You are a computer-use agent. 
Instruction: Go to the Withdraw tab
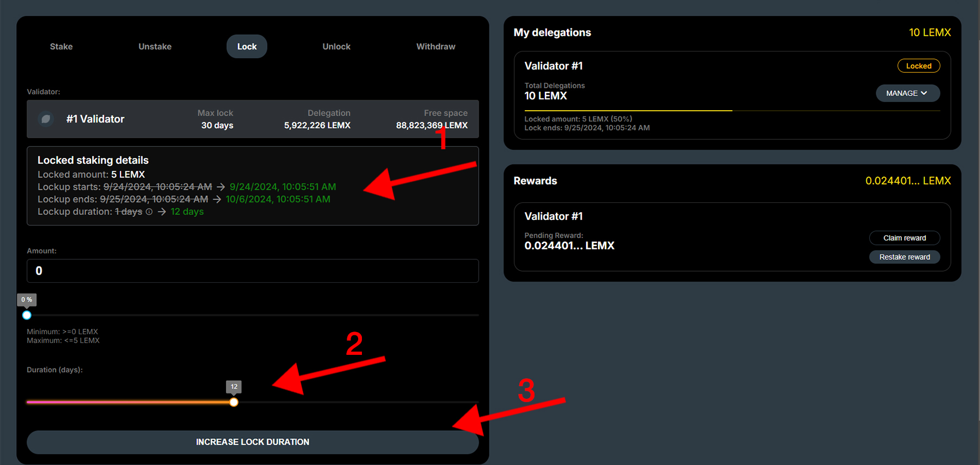(x=435, y=47)
